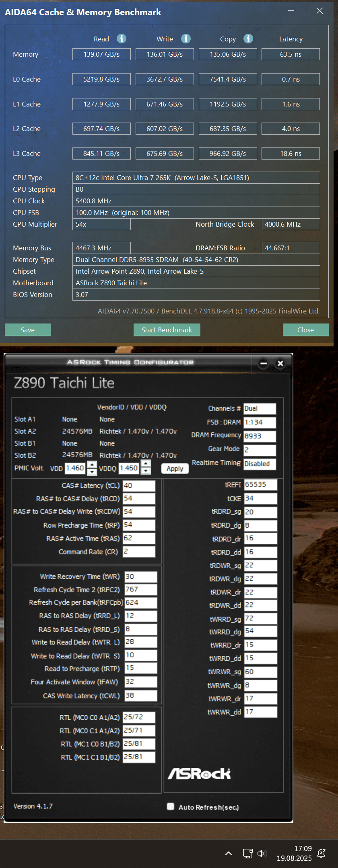Click the RTL (MC1 C1 B1/B2) field
Viewport: 338px width, 868px height.
pos(139,757)
